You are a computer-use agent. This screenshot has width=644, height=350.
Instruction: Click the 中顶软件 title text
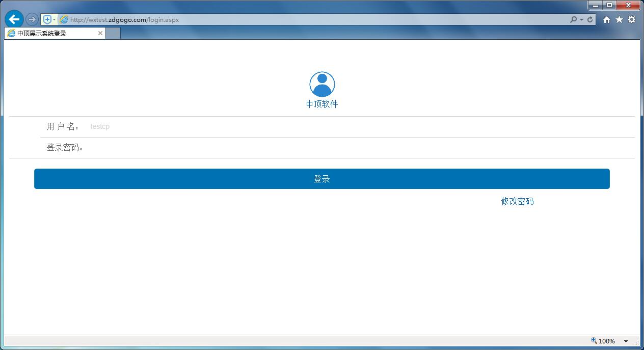pyautogui.click(x=322, y=104)
